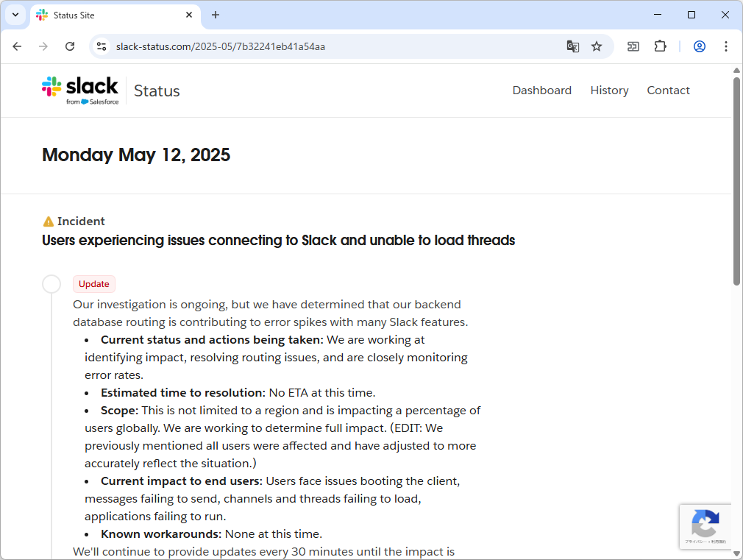Go back to the previous page
Viewport: 743px width, 560px height.
click(17, 46)
